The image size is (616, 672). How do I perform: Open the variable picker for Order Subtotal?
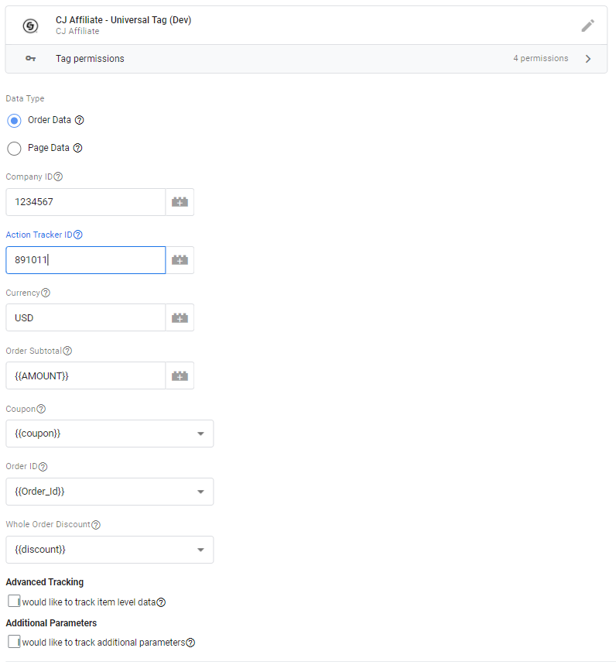pyautogui.click(x=180, y=375)
